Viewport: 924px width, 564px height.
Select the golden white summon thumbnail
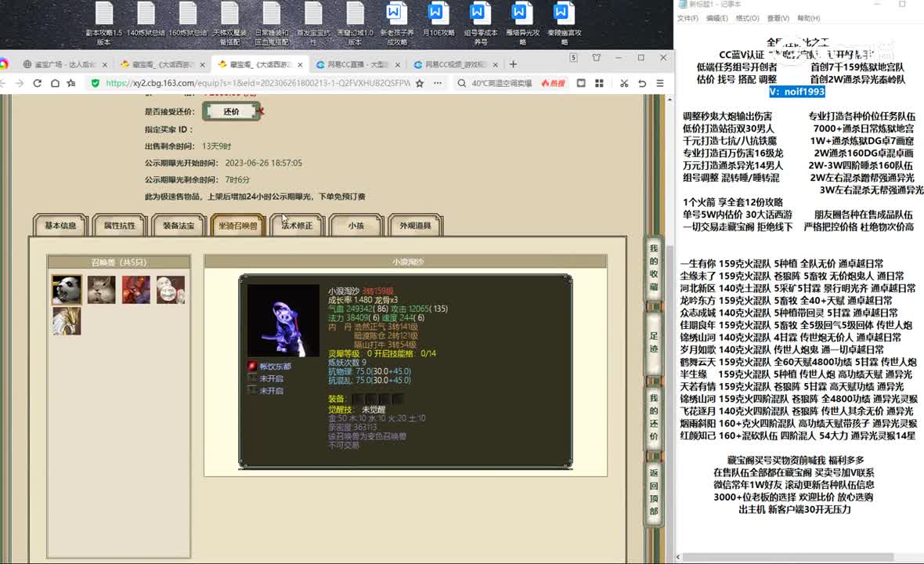pos(67,322)
